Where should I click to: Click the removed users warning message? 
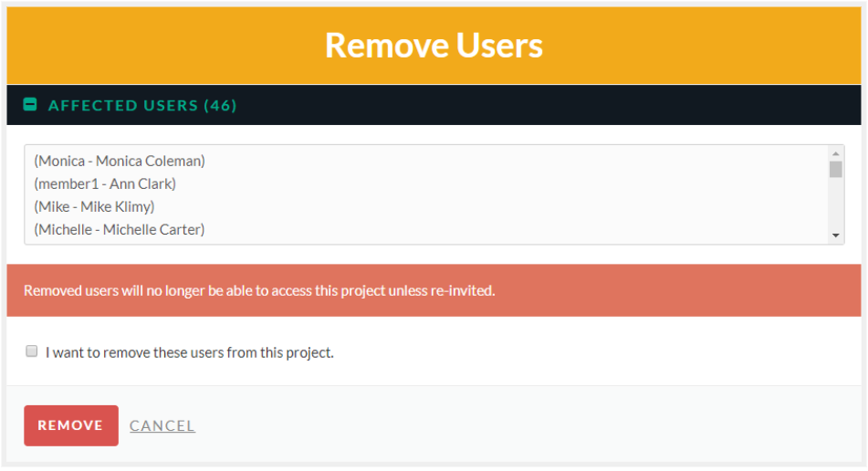pos(259,290)
